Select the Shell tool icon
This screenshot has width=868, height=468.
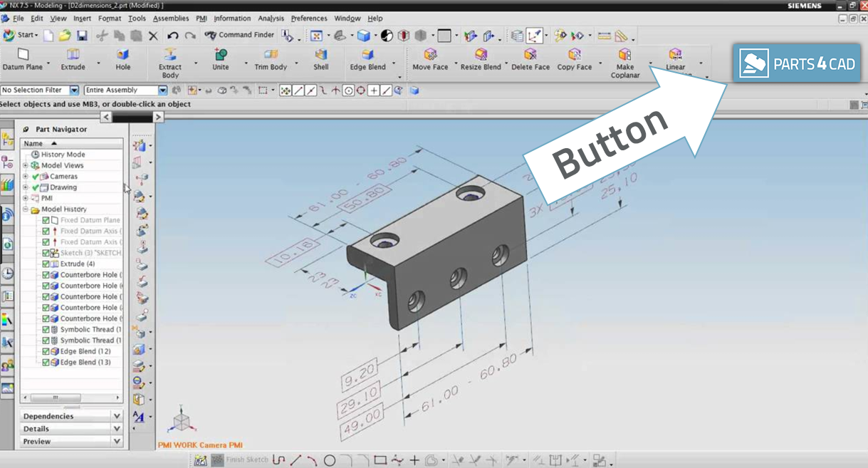[x=321, y=56]
